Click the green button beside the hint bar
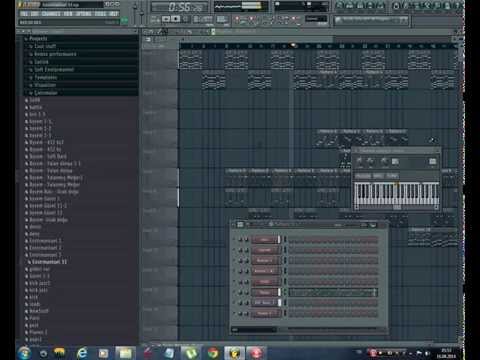This screenshot has width=480, height=360. pos(124,21)
